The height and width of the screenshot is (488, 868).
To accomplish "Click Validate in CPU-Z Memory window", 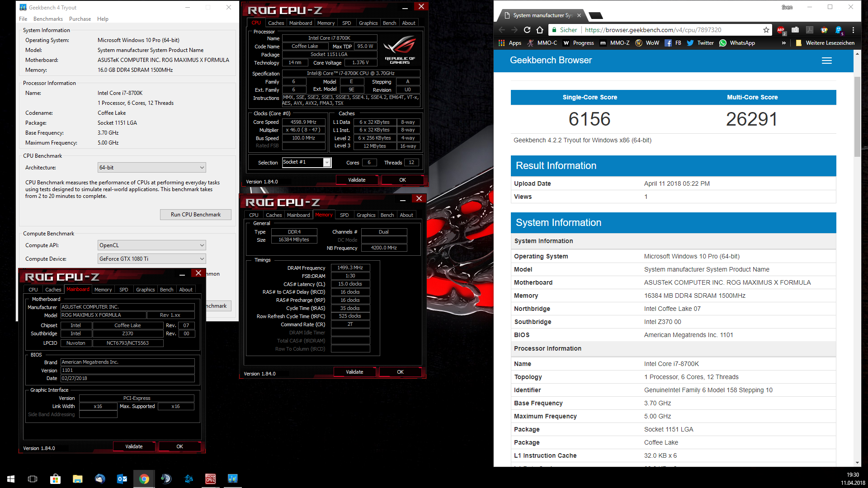I will tap(354, 372).
